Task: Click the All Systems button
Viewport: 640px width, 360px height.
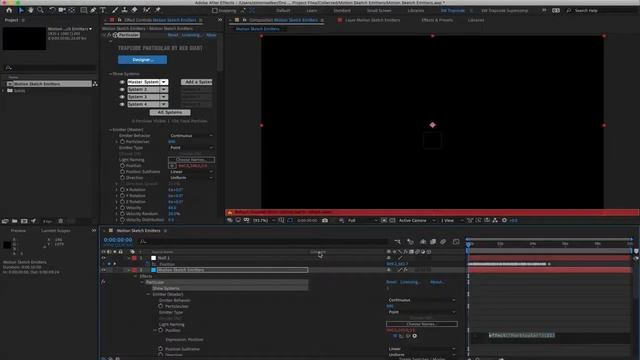Action: pyautogui.click(x=170, y=112)
